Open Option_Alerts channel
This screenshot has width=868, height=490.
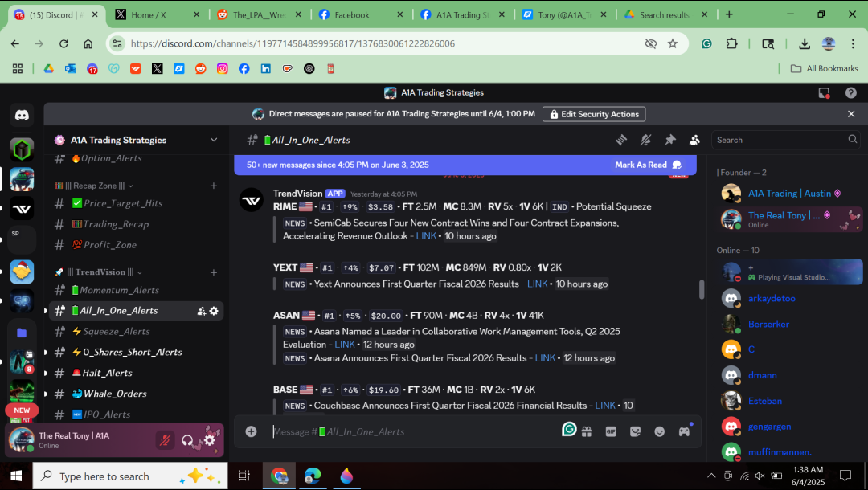[136, 158]
